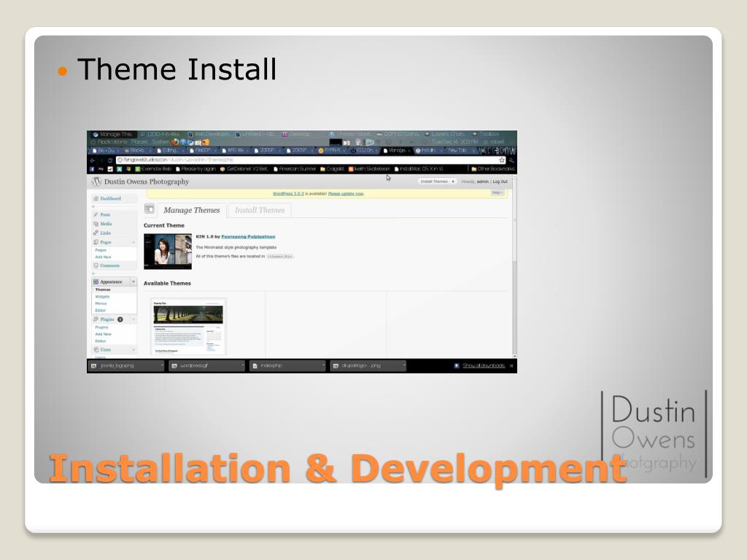Click the Please update now link
The image size is (747, 560).
(346, 194)
